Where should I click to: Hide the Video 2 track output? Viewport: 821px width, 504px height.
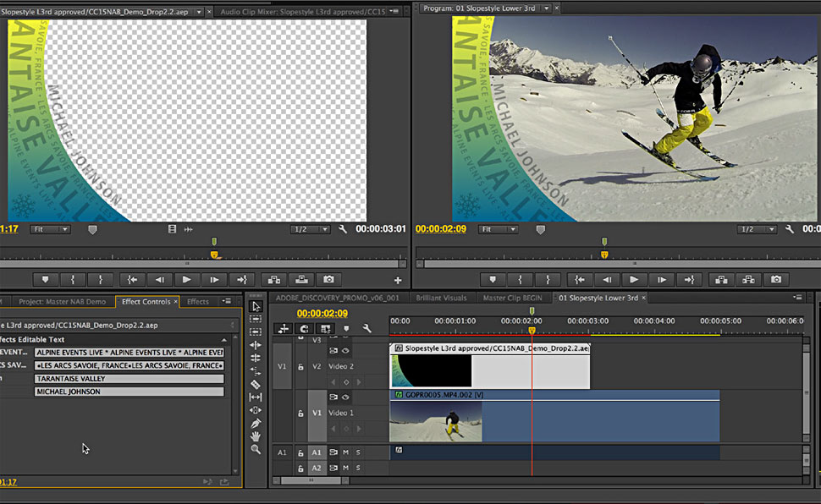pos(345,351)
